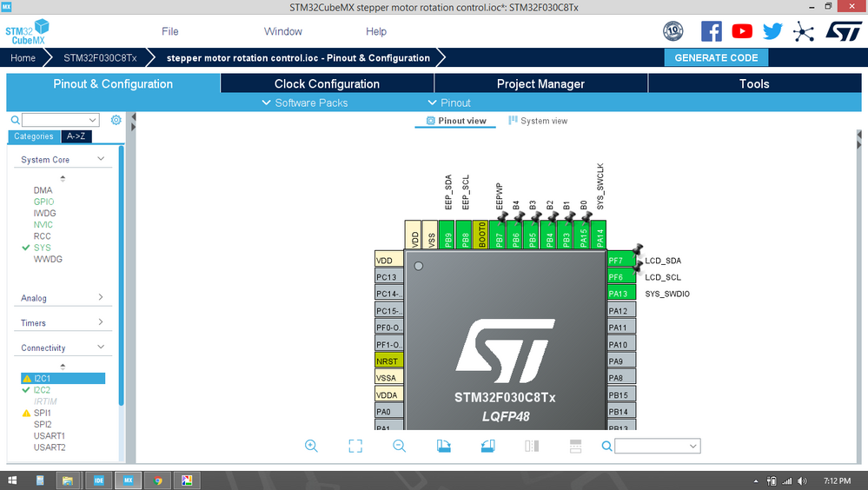Screen dimensions: 868x490
Task: Click the STM32CubeMX logo
Action: click(x=28, y=31)
